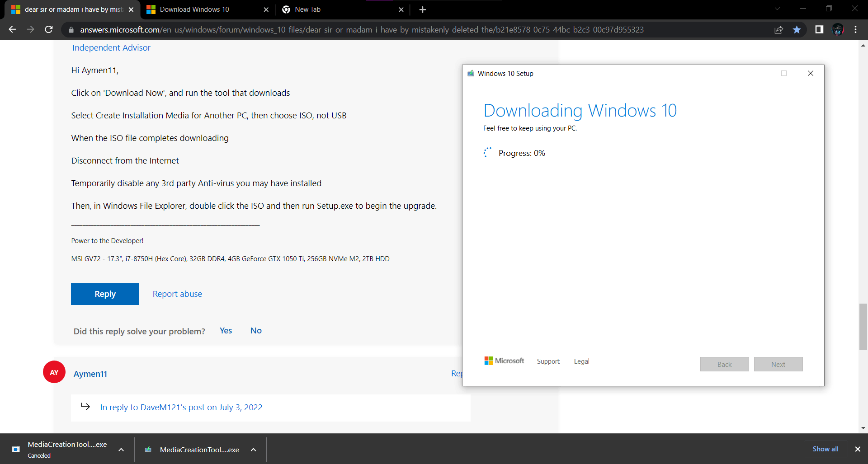Click the browser forward arrow

(x=30, y=29)
